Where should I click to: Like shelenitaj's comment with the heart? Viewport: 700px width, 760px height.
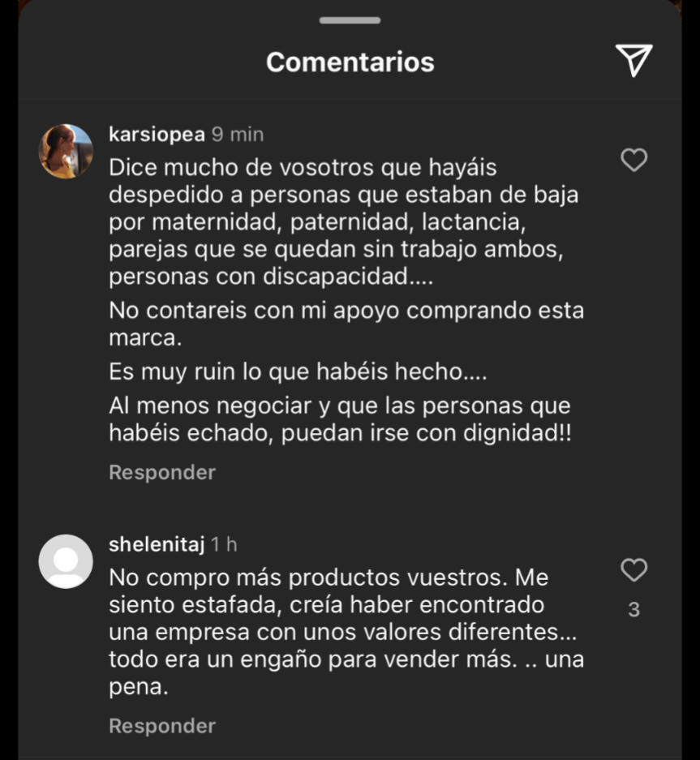coord(633,570)
